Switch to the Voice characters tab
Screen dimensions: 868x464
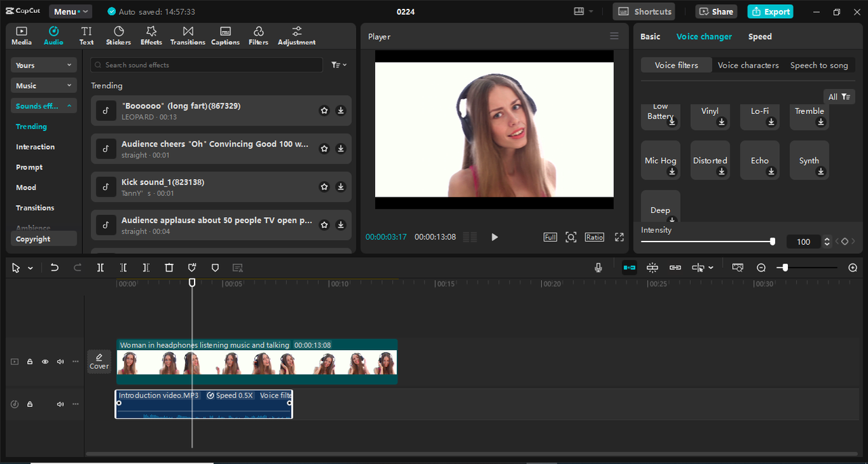coord(748,65)
